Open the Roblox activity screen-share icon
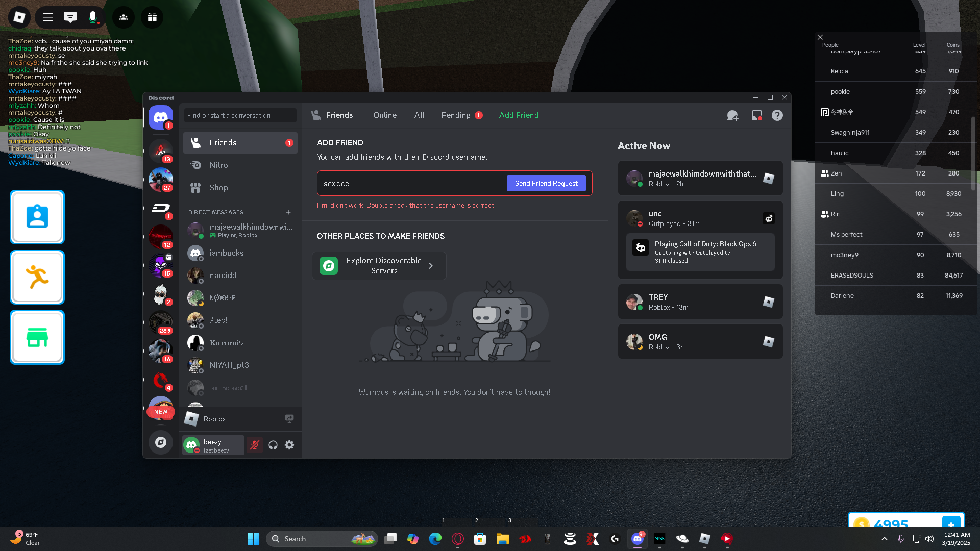The image size is (980, 551). 289,419
